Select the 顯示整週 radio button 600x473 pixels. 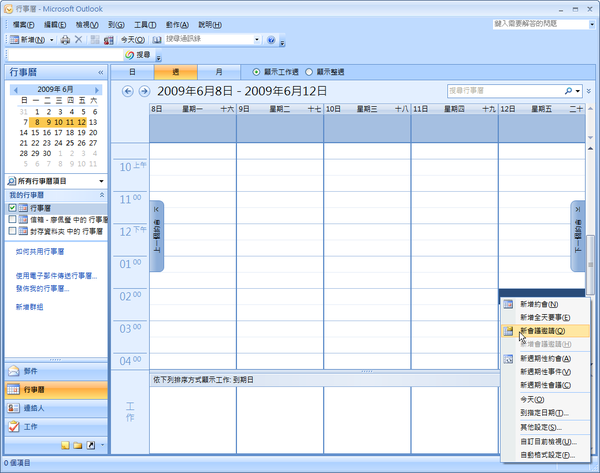(x=311, y=72)
